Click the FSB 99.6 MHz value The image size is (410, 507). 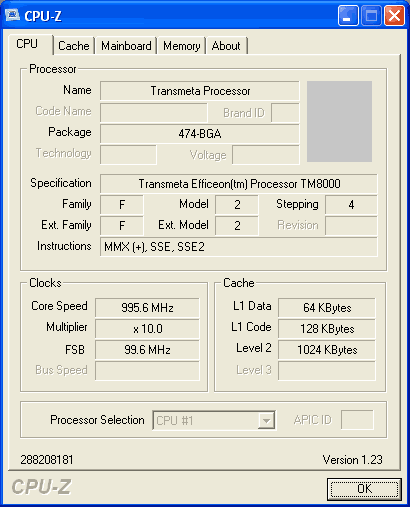147,350
